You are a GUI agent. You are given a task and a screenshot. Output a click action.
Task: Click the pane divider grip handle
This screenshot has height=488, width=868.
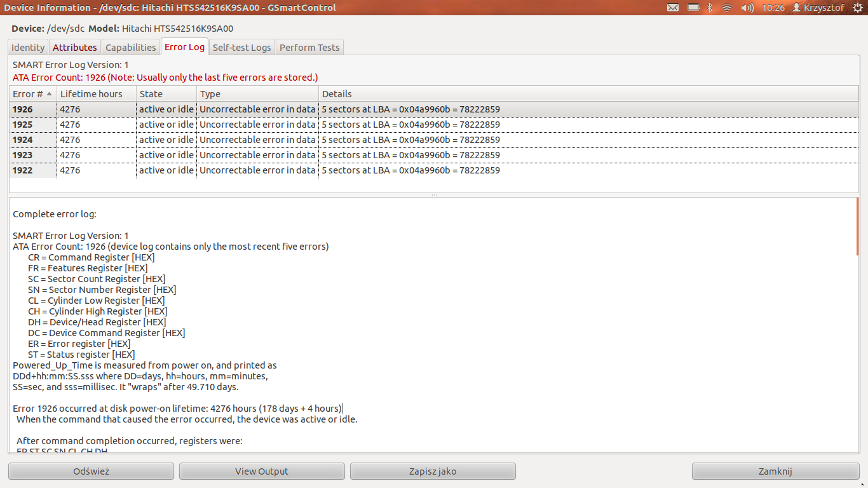click(x=434, y=195)
